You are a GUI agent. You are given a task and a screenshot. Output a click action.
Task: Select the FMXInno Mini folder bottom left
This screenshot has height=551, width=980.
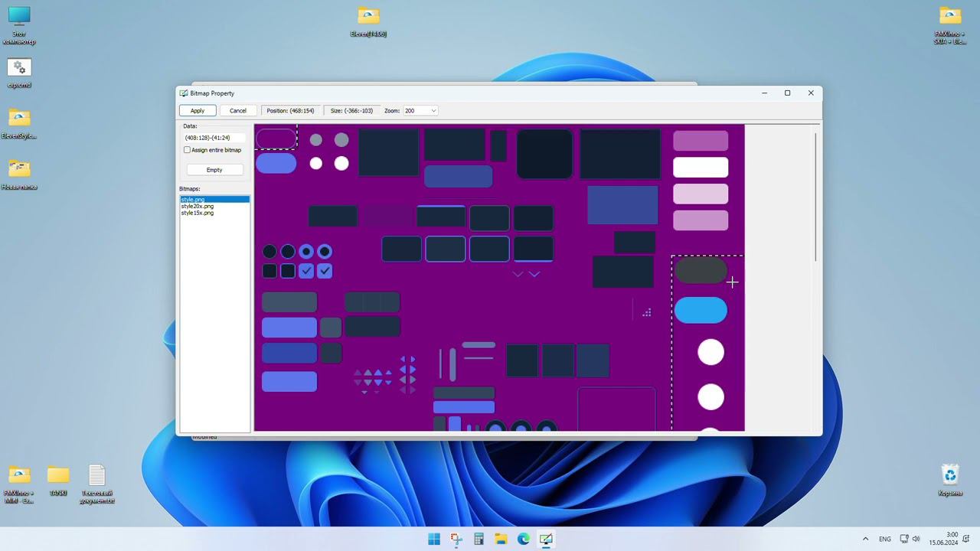(x=19, y=484)
